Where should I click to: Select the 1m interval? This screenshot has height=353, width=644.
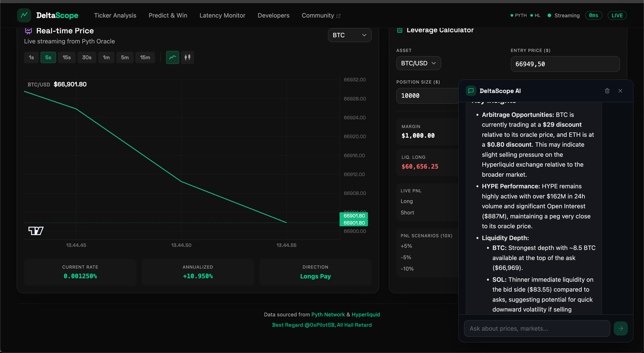tap(106, 57)
